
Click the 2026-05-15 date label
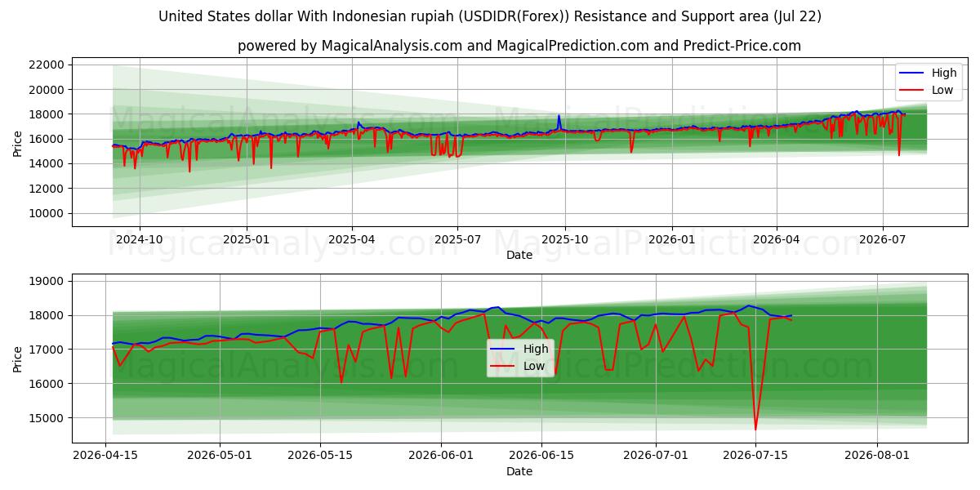(x=320, y=456)
